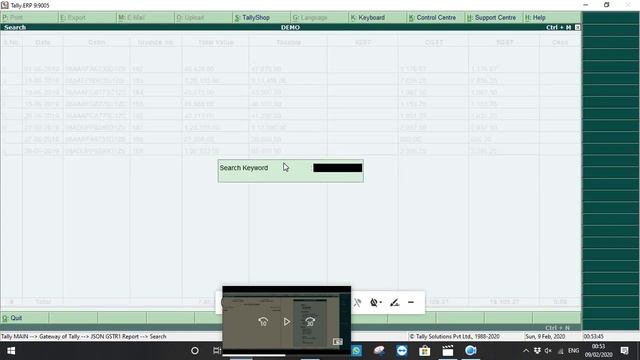Click the Ctrl + N label
Image resolution: width=640 pixels, height=360 pixels.
[557, 328]
